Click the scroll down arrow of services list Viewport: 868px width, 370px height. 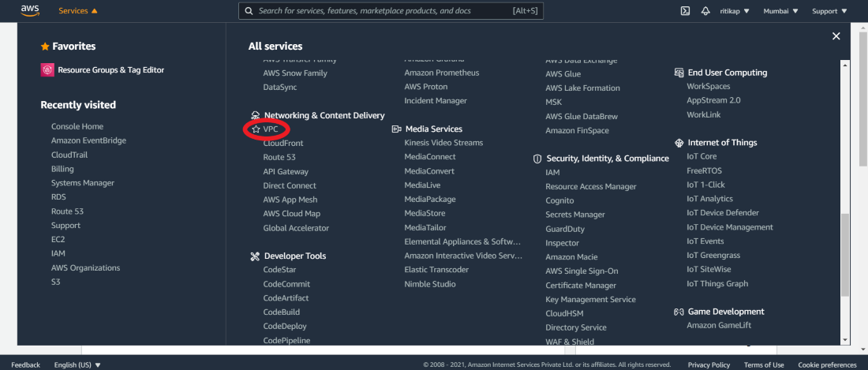coord(845,339)
